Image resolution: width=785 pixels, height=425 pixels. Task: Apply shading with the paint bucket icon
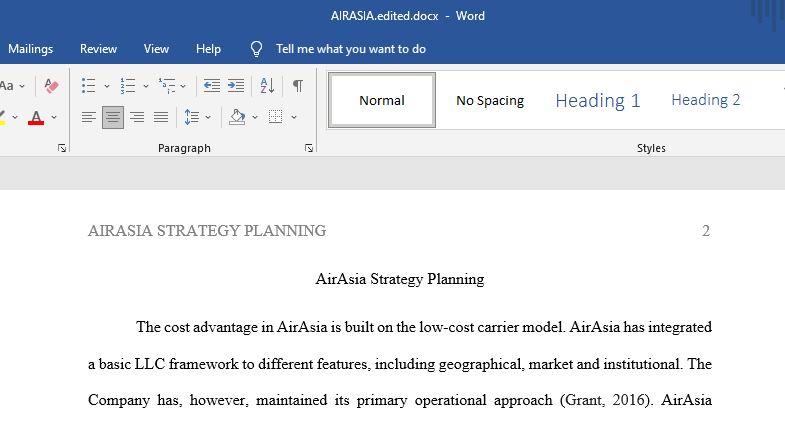[237, 117]
